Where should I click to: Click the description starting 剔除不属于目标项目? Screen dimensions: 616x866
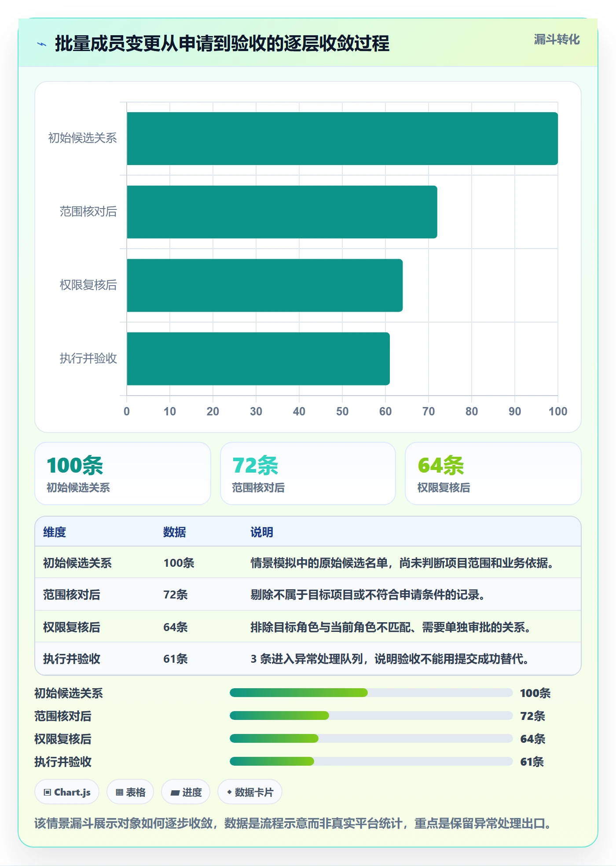[x=368, y=594]
